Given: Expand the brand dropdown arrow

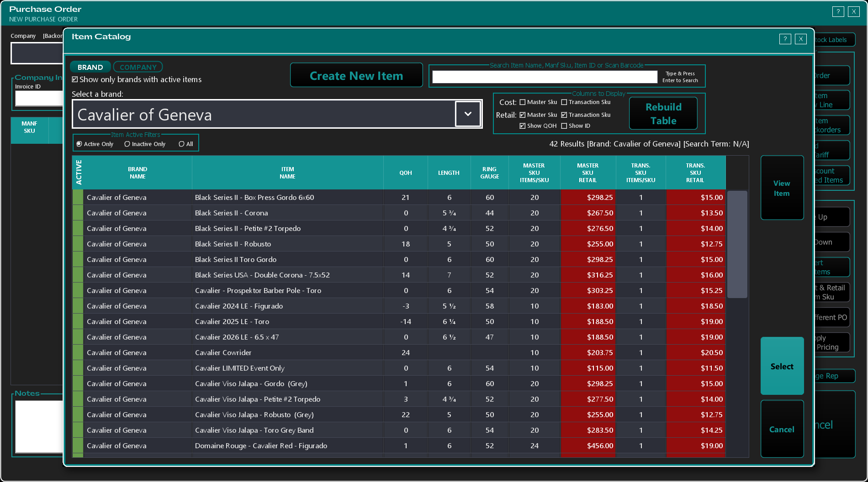Looking at the screenshot, I should click(468, 114).
